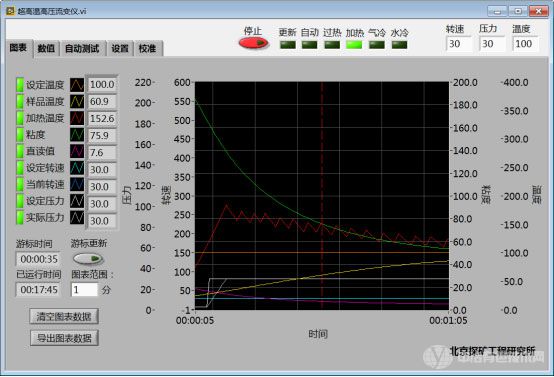Viewport: 554px width, 377px height.
Task: Click the 设定温度 plot legend icon
Action: click(77, 85)
